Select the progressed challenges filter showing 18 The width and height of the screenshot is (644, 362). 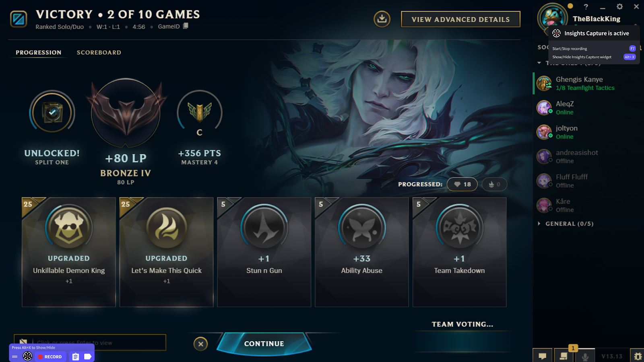point(462,184)
